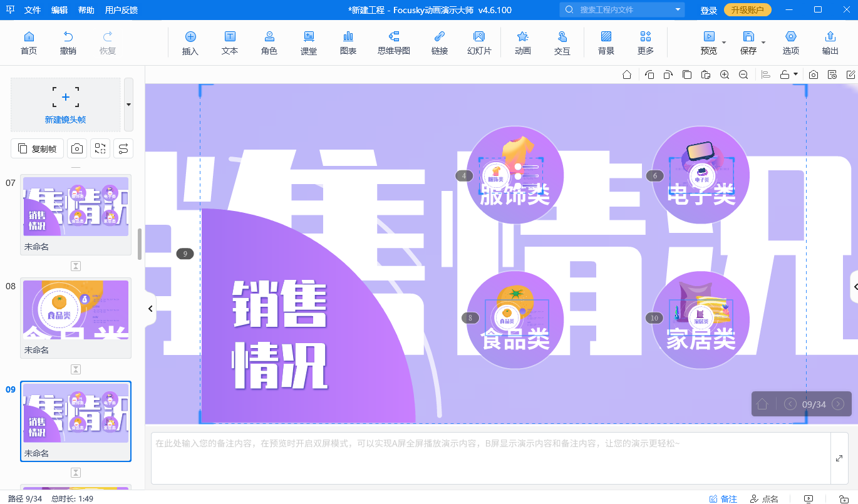Open the 用户反馈 menu
Image resolution: width=858 pixels, height=504 pixels.
coord(121,10)
